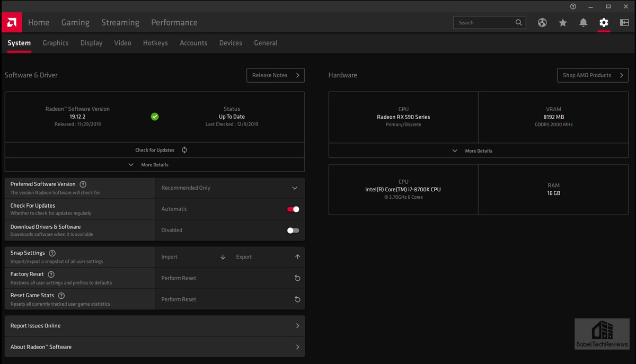Click Import in Snap Settings

click(x=170, y=257)
